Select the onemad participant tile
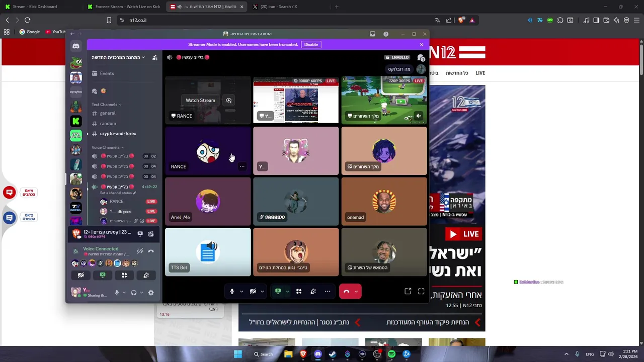This screenshot has height=362, width=644. pyautogui.click(x=384, y=201)
